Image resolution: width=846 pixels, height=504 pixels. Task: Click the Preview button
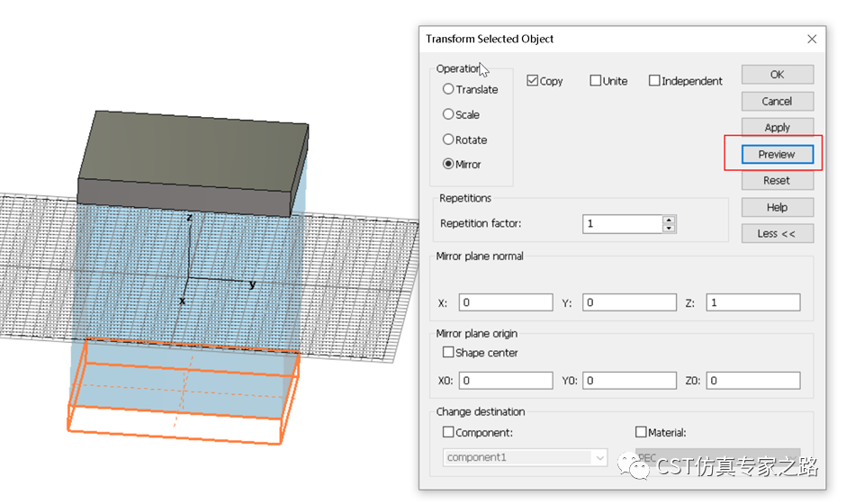777,154
